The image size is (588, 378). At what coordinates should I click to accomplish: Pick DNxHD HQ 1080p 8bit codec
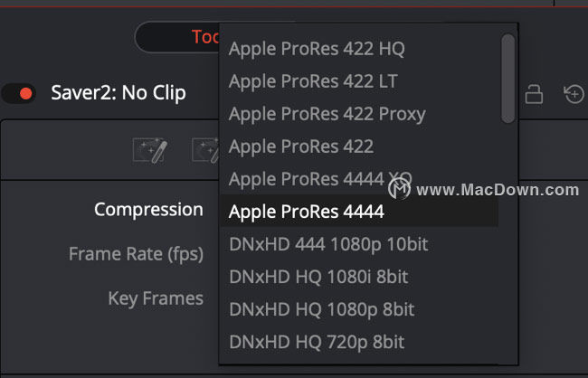point(322,309)
